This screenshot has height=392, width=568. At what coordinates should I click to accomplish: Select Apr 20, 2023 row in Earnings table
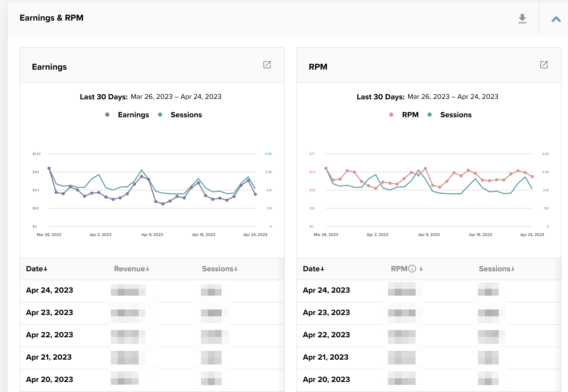coord(152,380)
